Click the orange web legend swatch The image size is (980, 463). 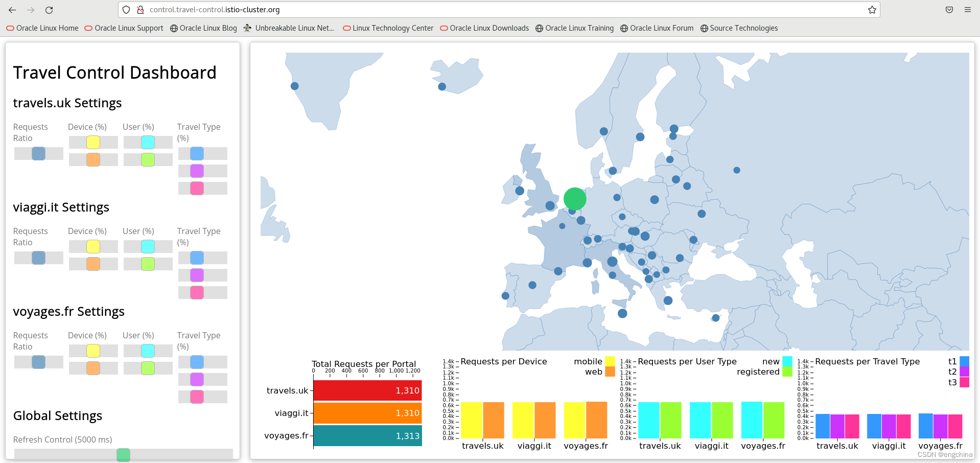pos(610,372)
